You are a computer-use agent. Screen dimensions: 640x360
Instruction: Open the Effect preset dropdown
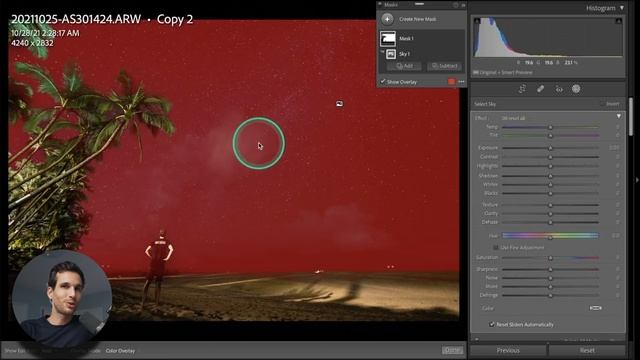513,118
